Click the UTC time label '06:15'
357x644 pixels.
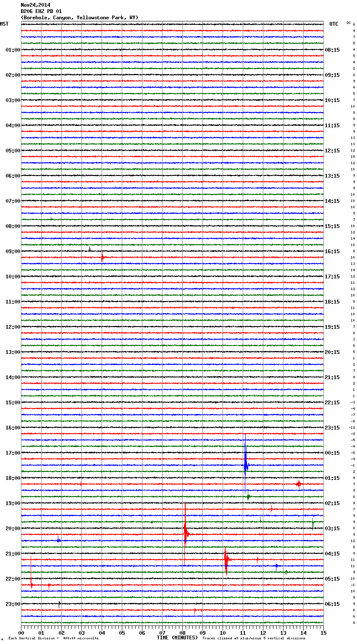(332, 604)
